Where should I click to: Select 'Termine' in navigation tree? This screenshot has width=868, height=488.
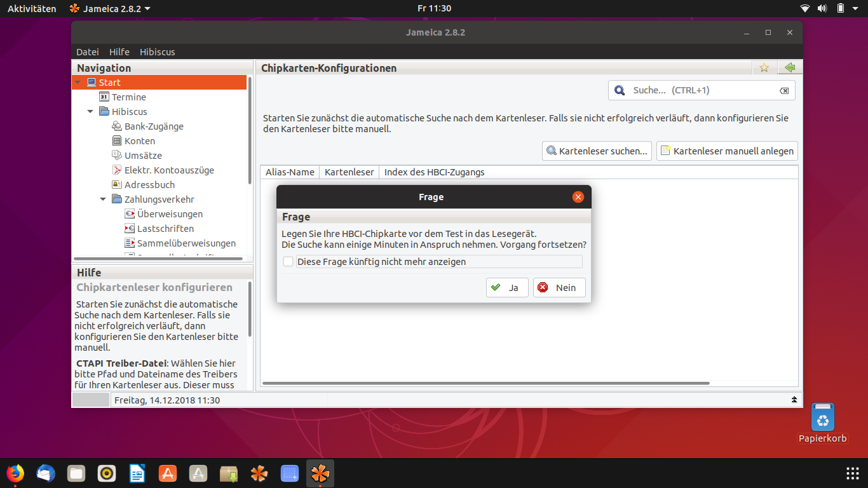click(129, 97)
